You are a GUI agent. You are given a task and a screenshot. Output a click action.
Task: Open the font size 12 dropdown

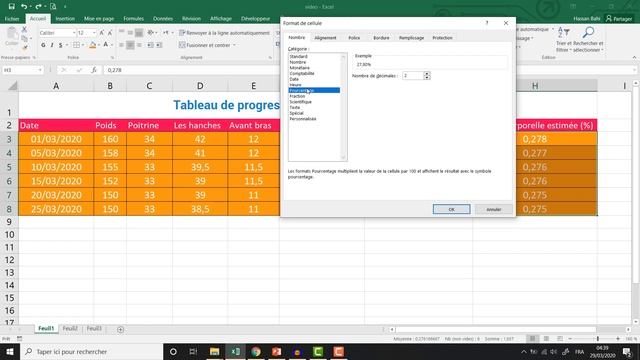94,33
